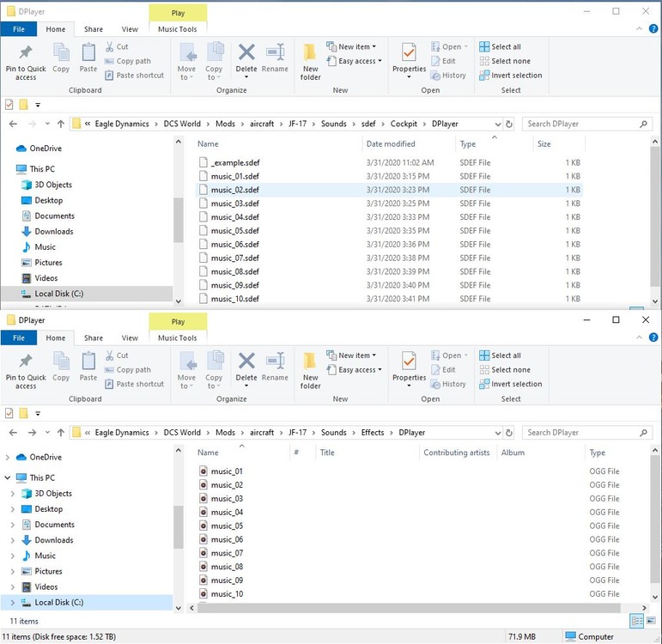This screenshot has height=644, width=662.
Task: Collapse This PC in bottom window tree
Action: 7,477
